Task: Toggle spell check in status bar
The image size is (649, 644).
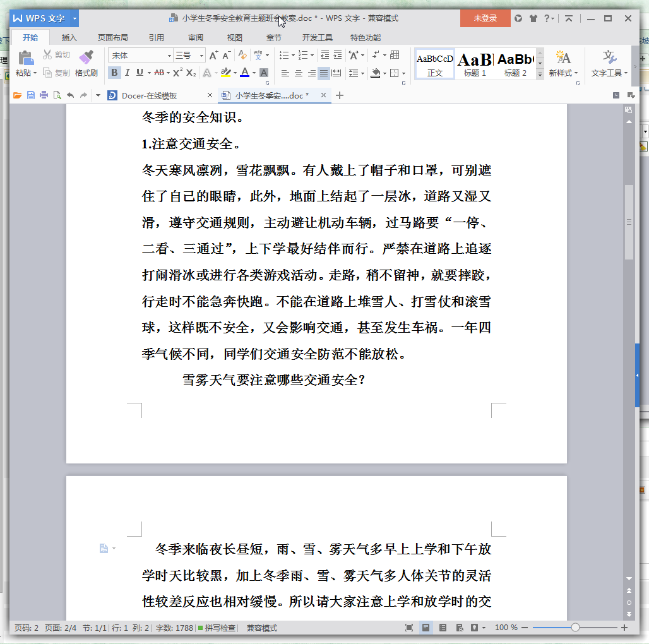Action: [x=217, y=628]
